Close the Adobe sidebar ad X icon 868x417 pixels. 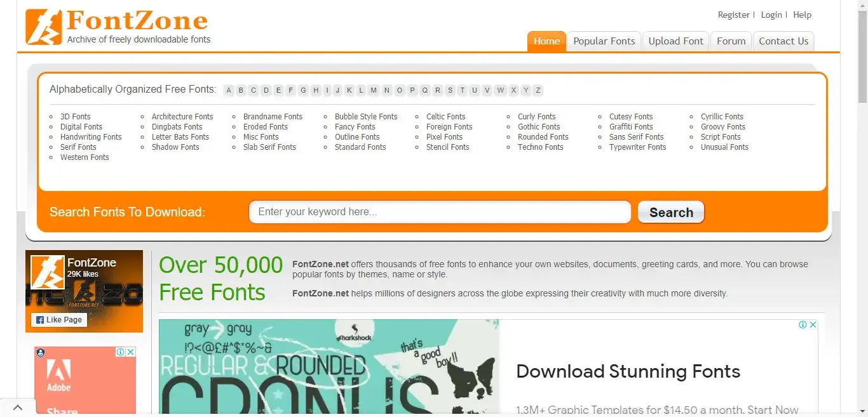click(x=130, y=352)
